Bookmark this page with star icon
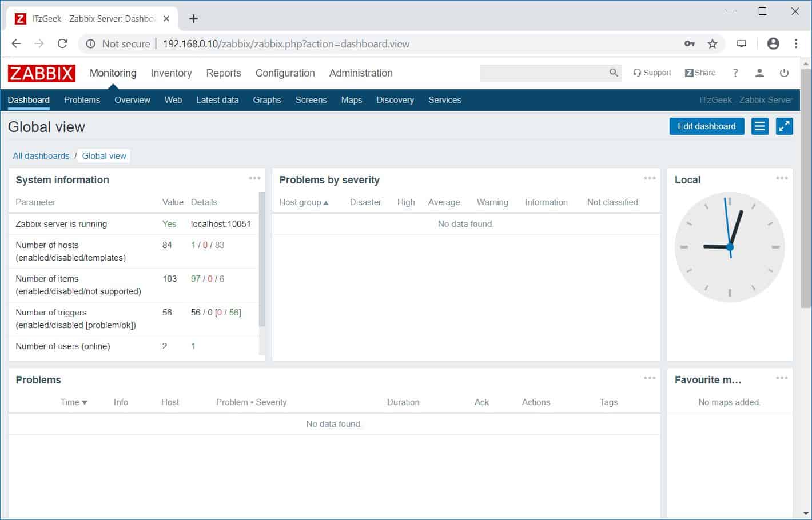Screen dimensions: 812x520 (713, 43)
